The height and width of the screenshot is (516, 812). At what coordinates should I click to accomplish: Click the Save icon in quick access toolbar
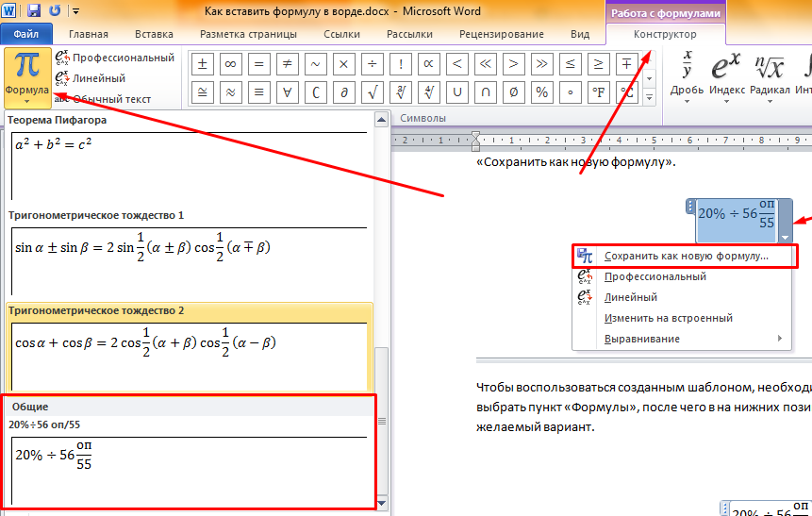(x=35, y=10)
